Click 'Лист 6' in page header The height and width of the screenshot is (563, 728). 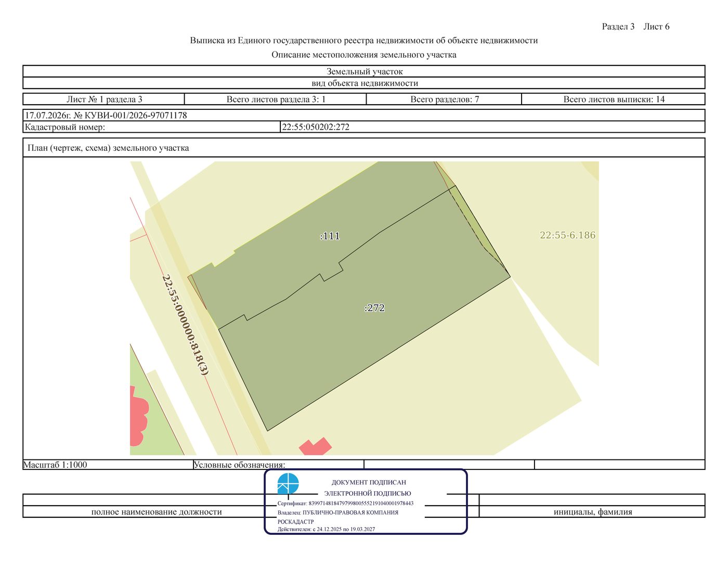[656, 27]
